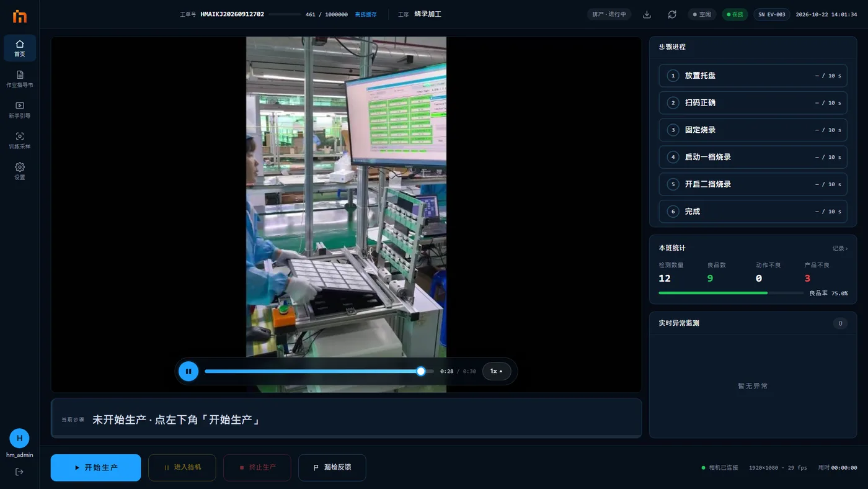Open 漏检反馈 feedback

(332, 467)
